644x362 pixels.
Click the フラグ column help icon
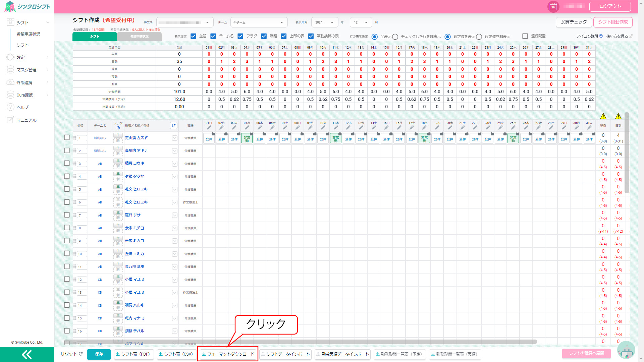(x=118, y=128)
